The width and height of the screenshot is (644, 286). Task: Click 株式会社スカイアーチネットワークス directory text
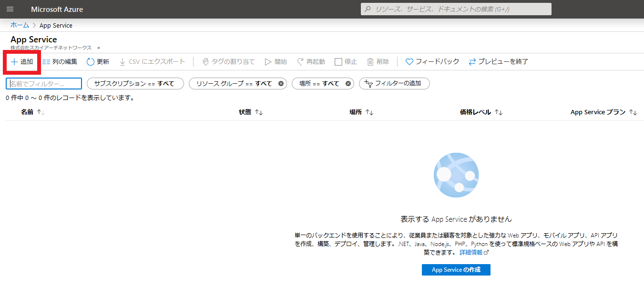point(51,48)
